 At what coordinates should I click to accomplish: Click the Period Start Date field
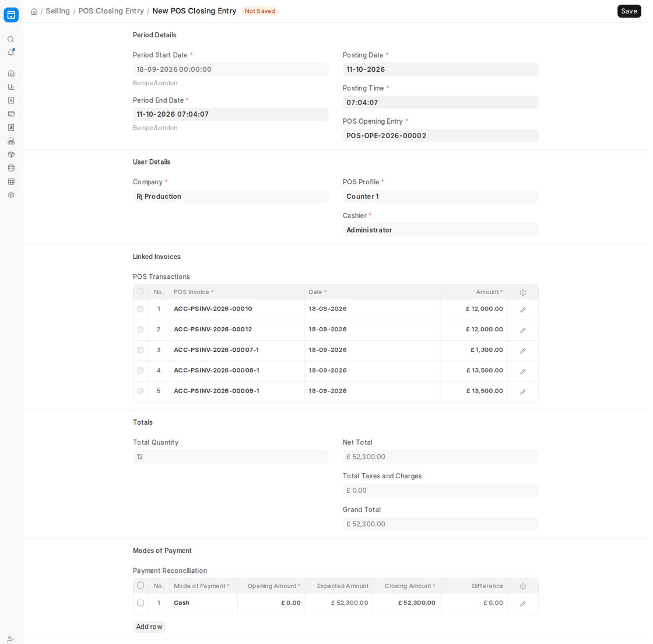pos(230,69)
